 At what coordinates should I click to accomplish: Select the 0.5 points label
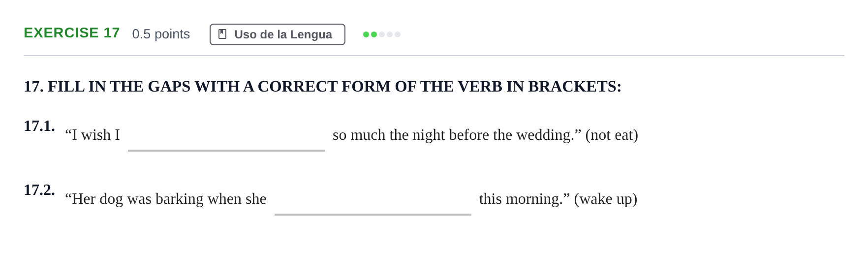pos(161,34)
